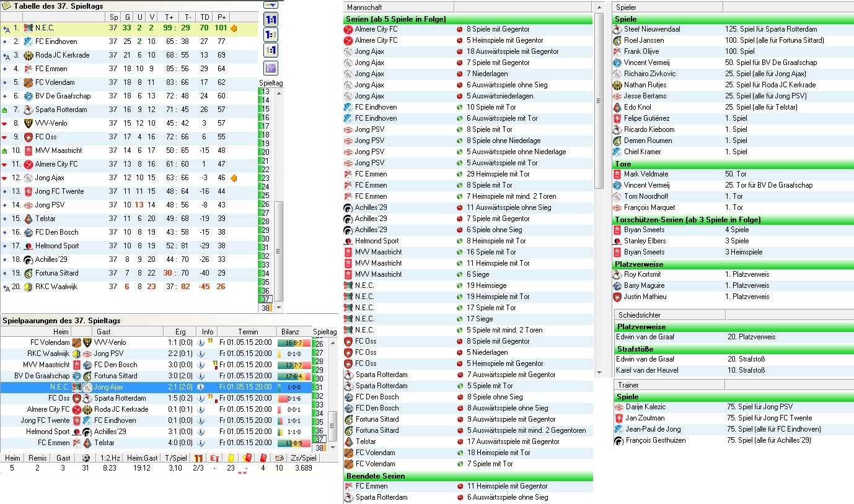Click the Termin column header in fixtures
Screen dimensions: 854x504
pyautogui.click(x=247, y=332)
